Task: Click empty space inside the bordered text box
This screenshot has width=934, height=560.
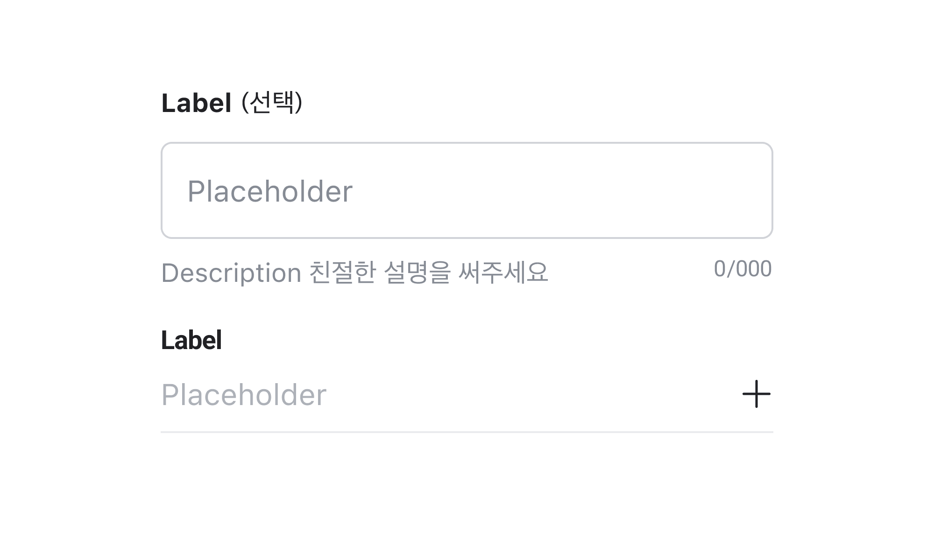Action: 560,190
